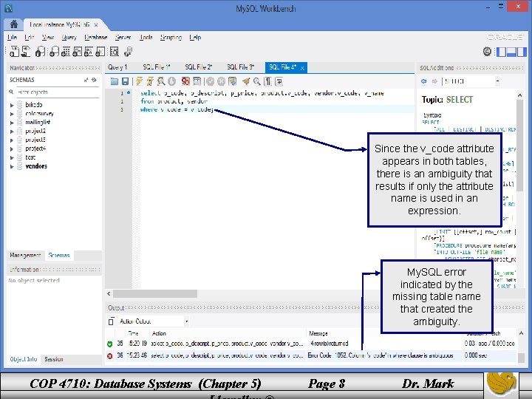Click the Filter objects search field
The width and height of the screenshot is (532, 399).
57,92
